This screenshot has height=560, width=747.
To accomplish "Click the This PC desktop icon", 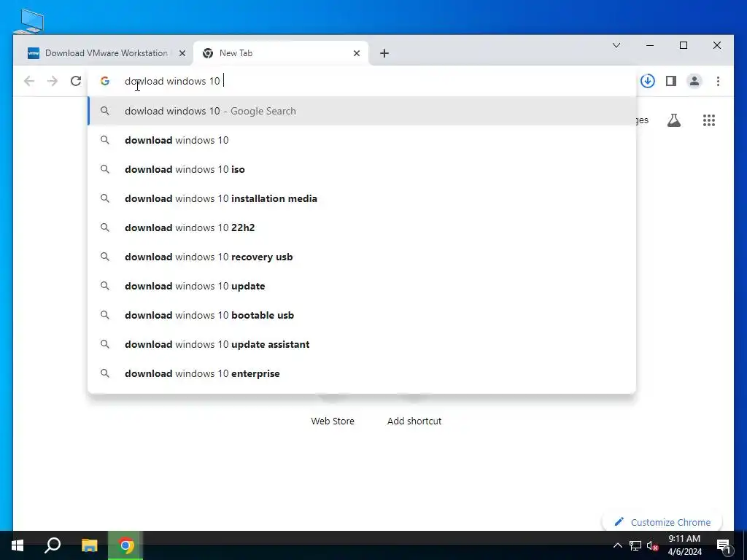I will [28, 21].
